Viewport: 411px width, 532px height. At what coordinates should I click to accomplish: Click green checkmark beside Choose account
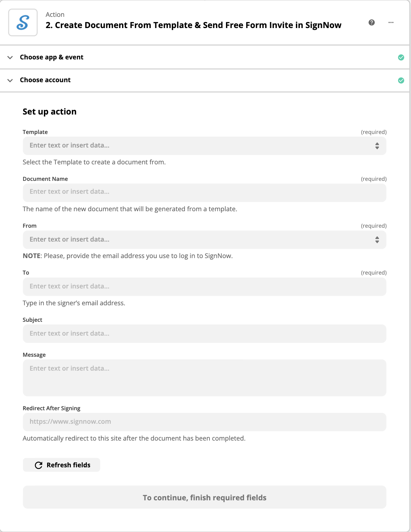pos(401,81)
